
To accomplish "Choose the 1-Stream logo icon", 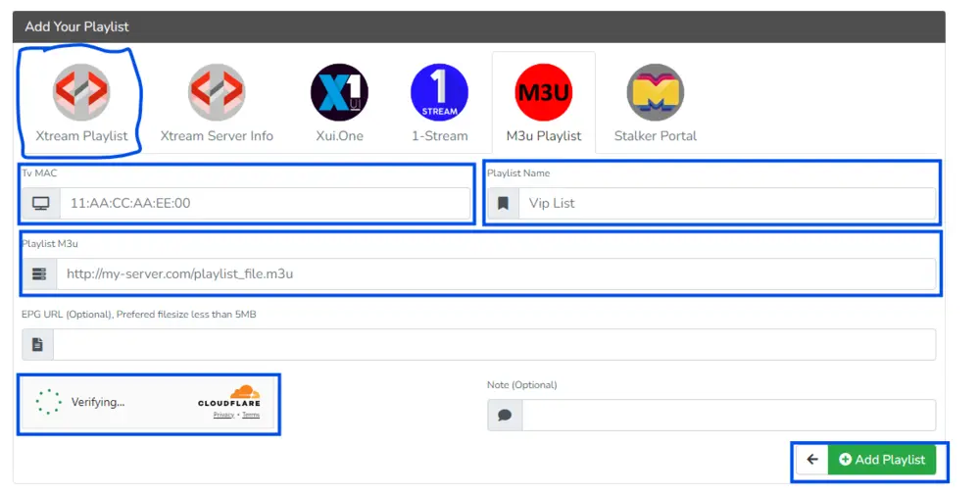I will (439, 92).
